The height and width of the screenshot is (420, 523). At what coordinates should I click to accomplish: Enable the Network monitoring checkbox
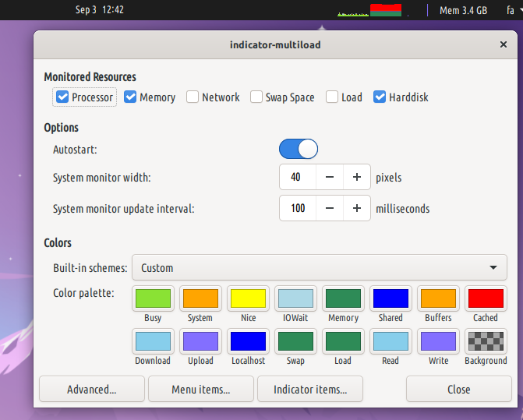click(x=193, y=97)
